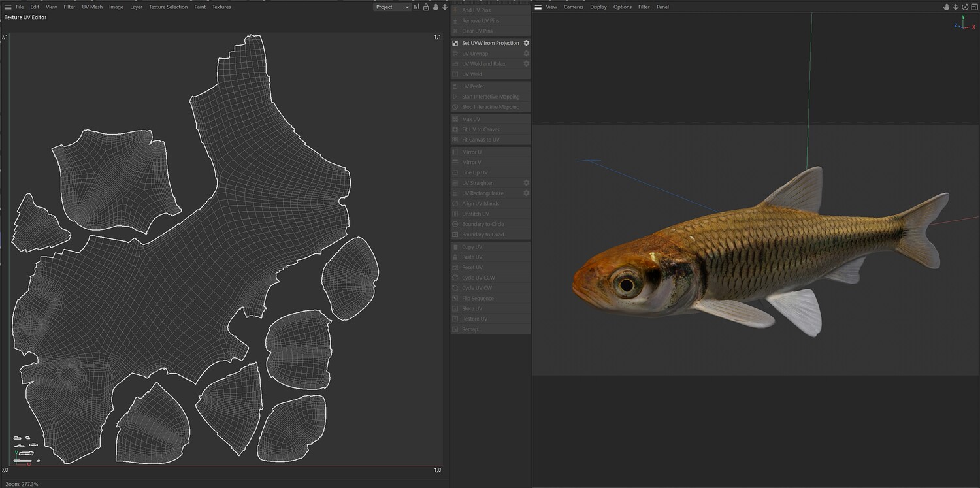This screenshot has height=488, width=980.
Task: Click the Remap... command
Action: (x=491, y=329)
